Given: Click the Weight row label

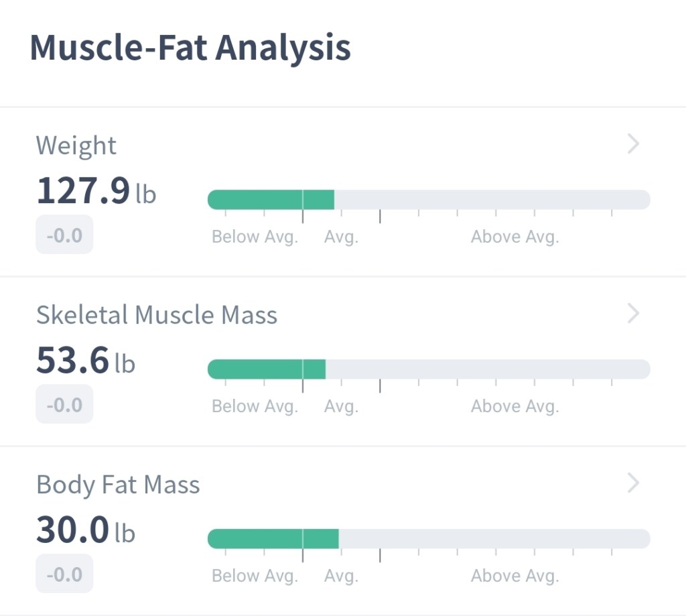Looking at the screenshot, I should [76, 145].
